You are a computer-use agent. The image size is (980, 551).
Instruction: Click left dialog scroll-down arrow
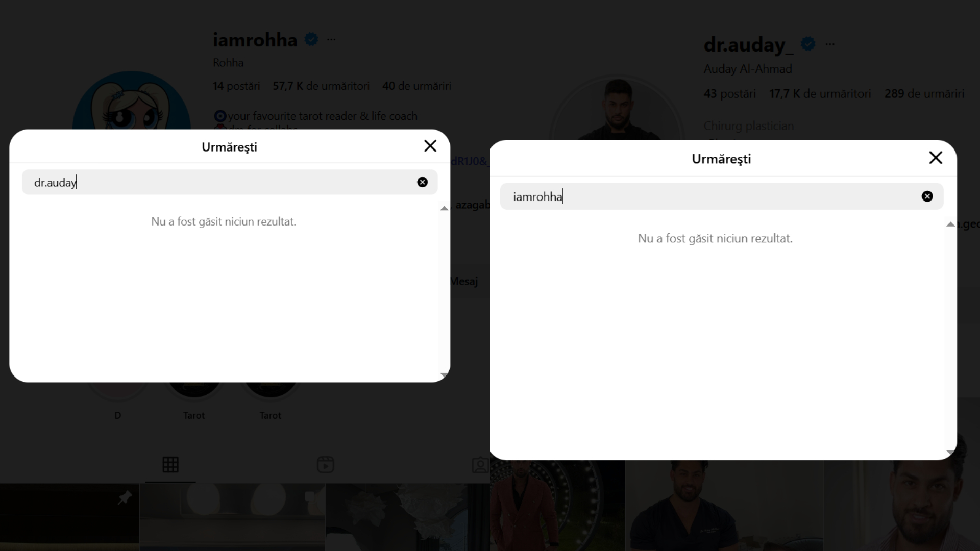point(444,375)
